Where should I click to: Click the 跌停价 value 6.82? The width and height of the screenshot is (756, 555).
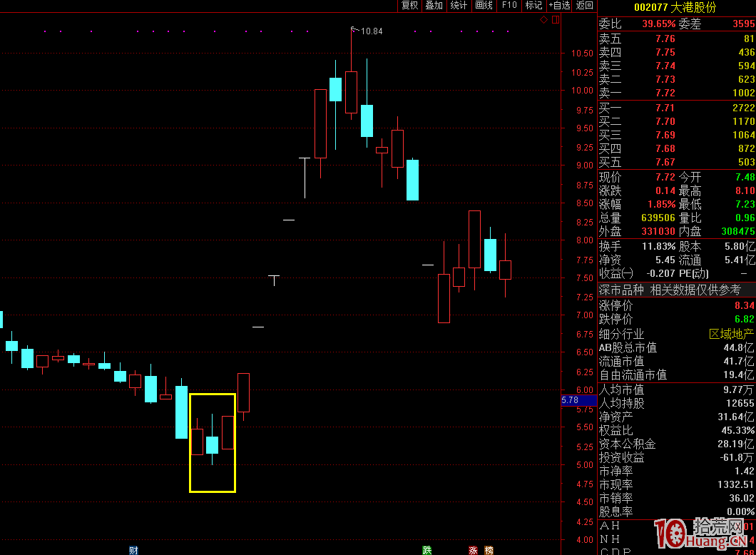[745, 319]
